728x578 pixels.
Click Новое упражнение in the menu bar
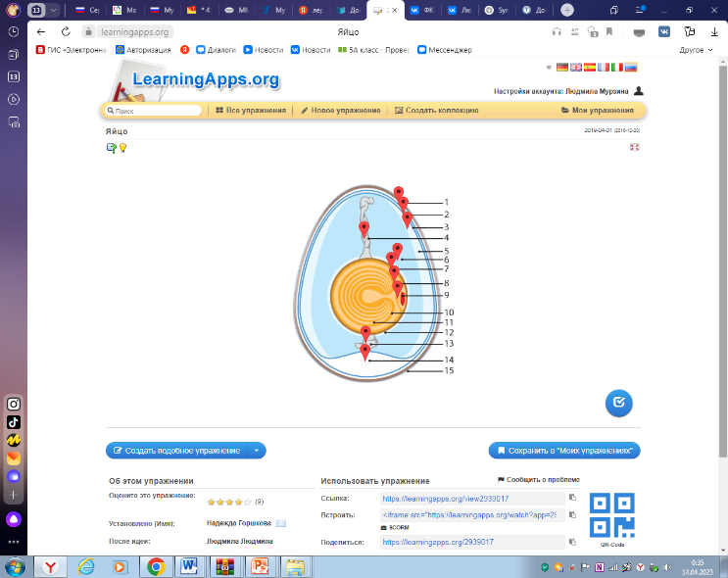pos(340,111)
